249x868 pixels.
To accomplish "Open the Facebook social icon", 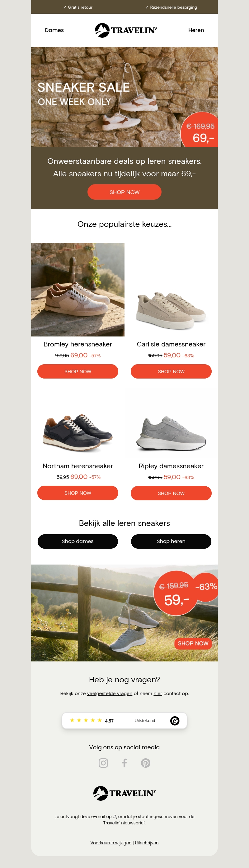I will coord(125,763).
